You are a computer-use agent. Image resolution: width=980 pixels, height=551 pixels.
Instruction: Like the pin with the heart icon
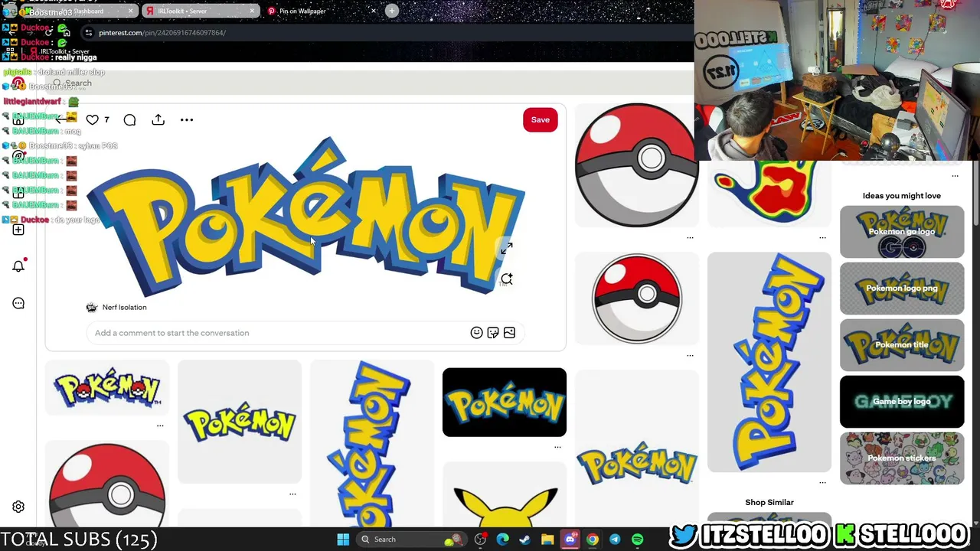pos(93,120)
